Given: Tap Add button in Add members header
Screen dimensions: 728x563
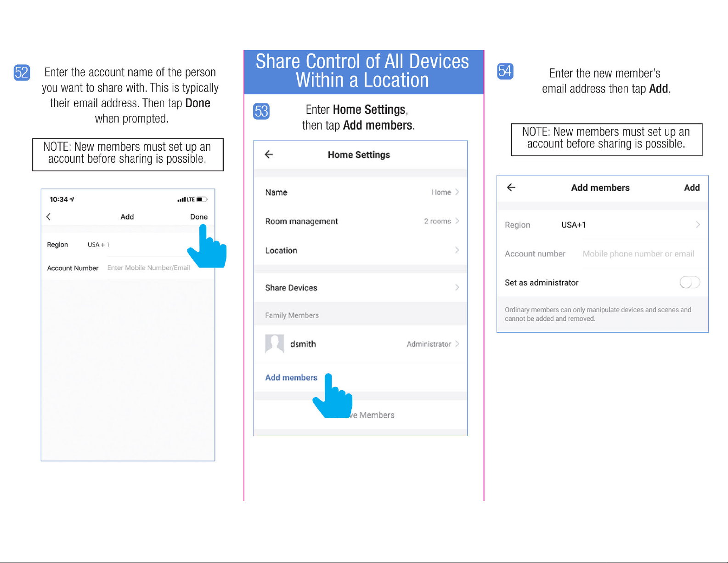Looking at the screenshot, I should tap(692, 188).
